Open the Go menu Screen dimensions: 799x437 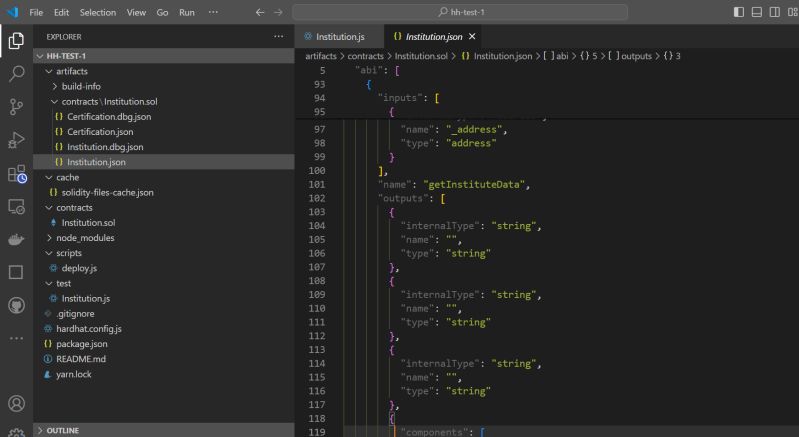click(162, 12)
